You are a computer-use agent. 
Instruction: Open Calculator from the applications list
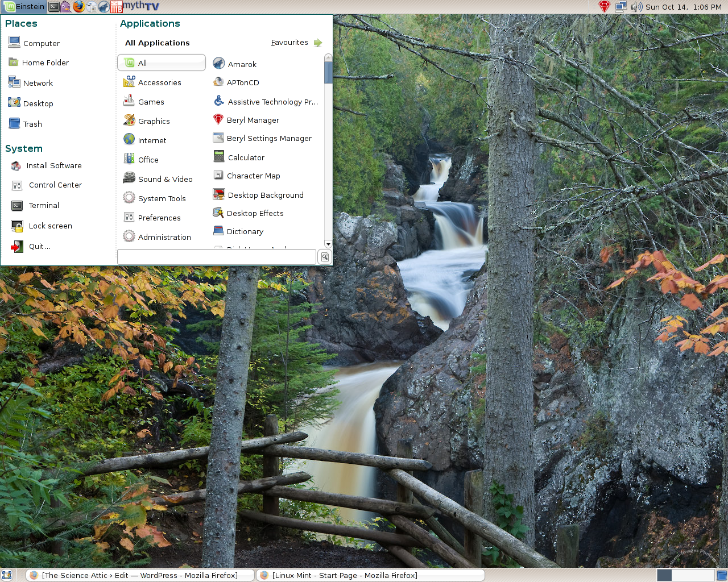tap(246, 157)
